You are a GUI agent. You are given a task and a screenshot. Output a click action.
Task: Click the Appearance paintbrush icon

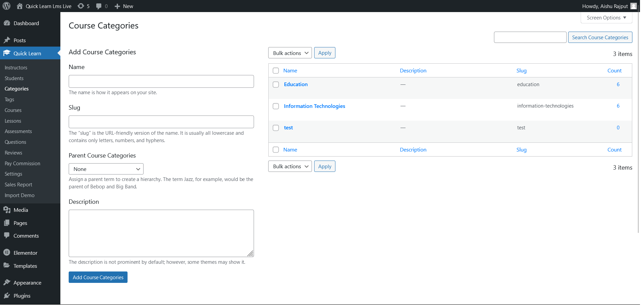[7, 283]
